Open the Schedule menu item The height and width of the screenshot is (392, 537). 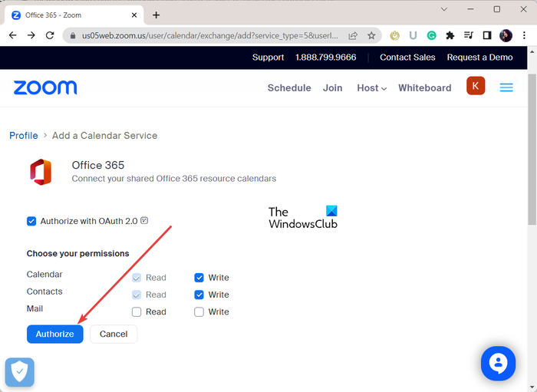point(289,88)
